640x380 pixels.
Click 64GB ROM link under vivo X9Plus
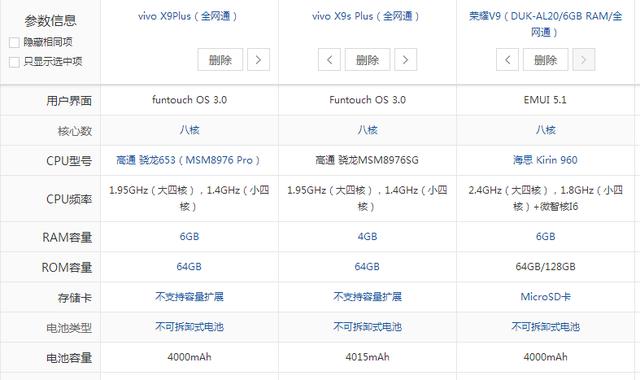[x=189, y=267]
